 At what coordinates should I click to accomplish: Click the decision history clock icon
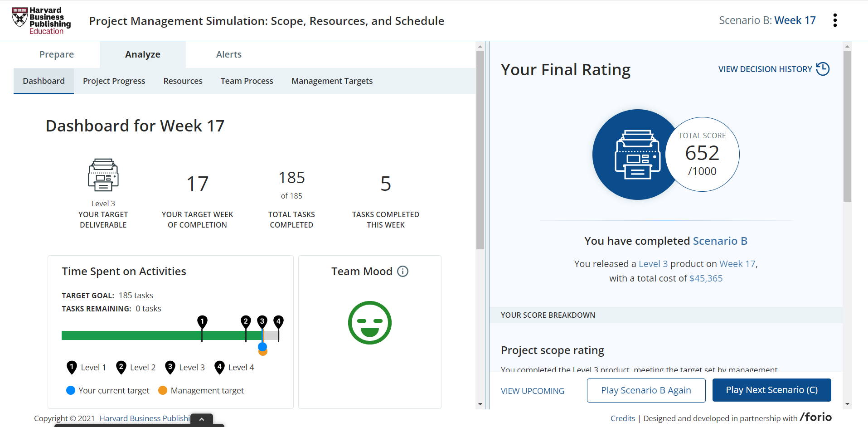(x=823, y=69)
